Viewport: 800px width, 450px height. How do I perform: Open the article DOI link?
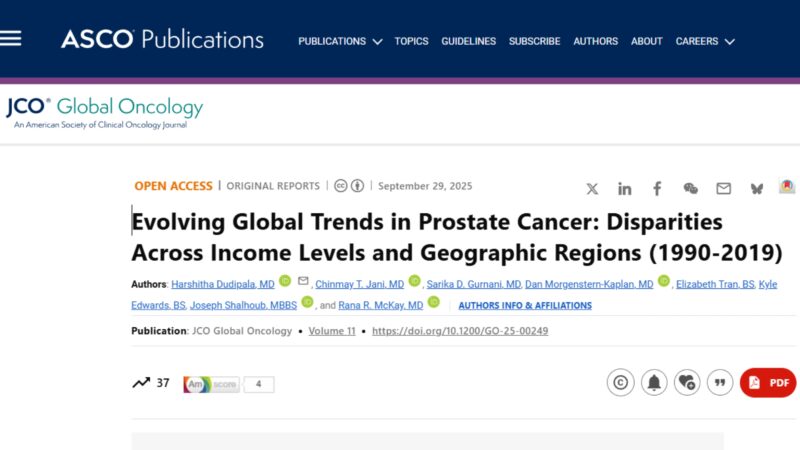460,331
